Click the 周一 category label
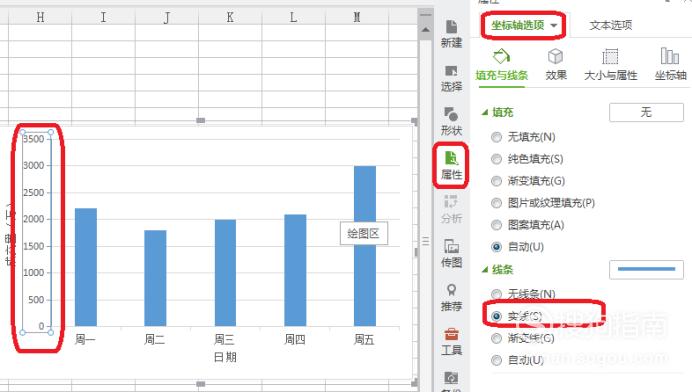This screenshot has height=392, width=692. tap(86, 339)
